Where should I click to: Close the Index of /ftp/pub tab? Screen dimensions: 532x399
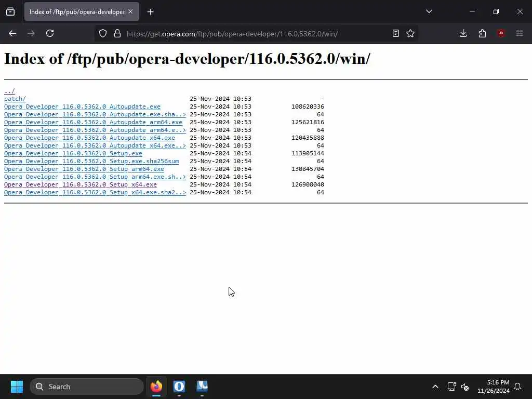point(130,11)
